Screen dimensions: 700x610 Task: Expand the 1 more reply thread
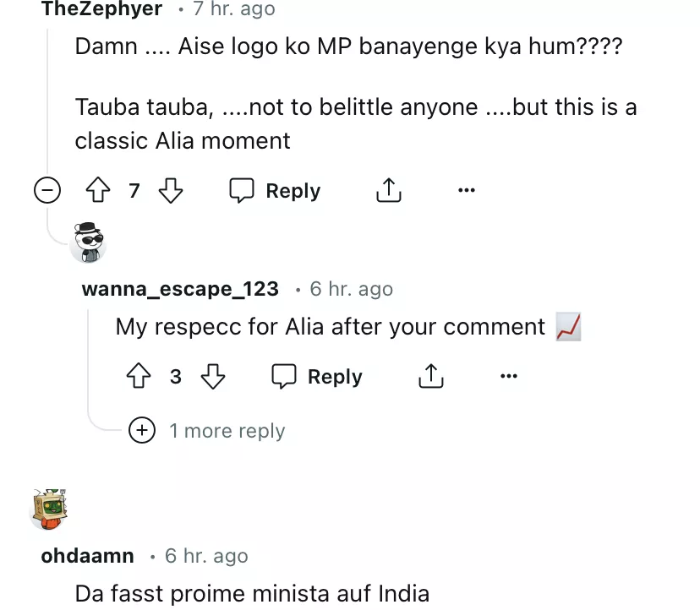click(x=141, y=431)
